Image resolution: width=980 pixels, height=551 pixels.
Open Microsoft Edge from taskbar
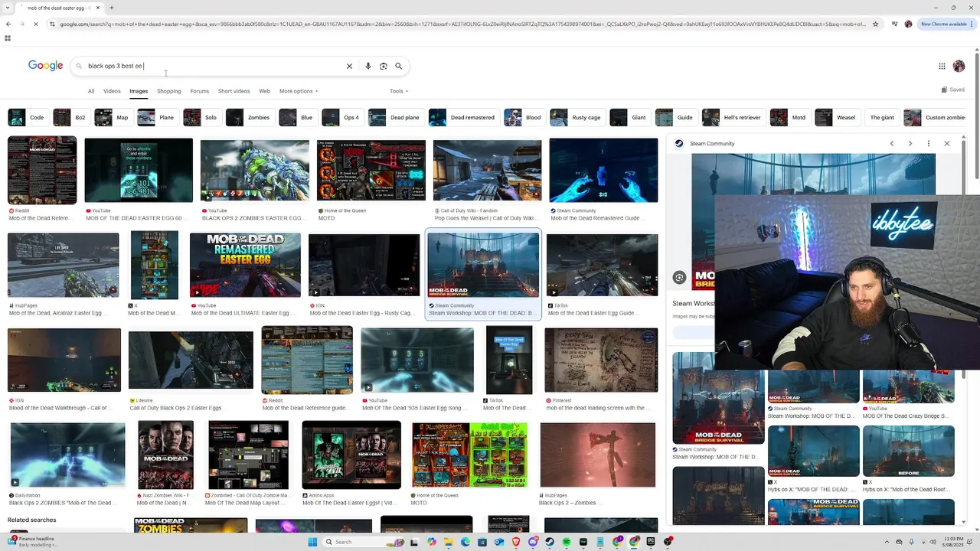point(465,542)
